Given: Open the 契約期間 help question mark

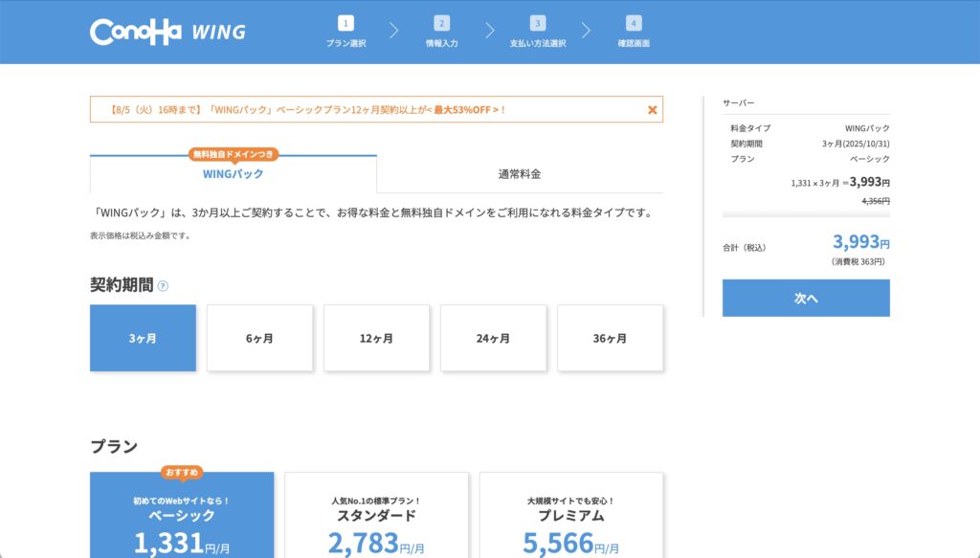Looking at the screenshot, I should 163,285.
